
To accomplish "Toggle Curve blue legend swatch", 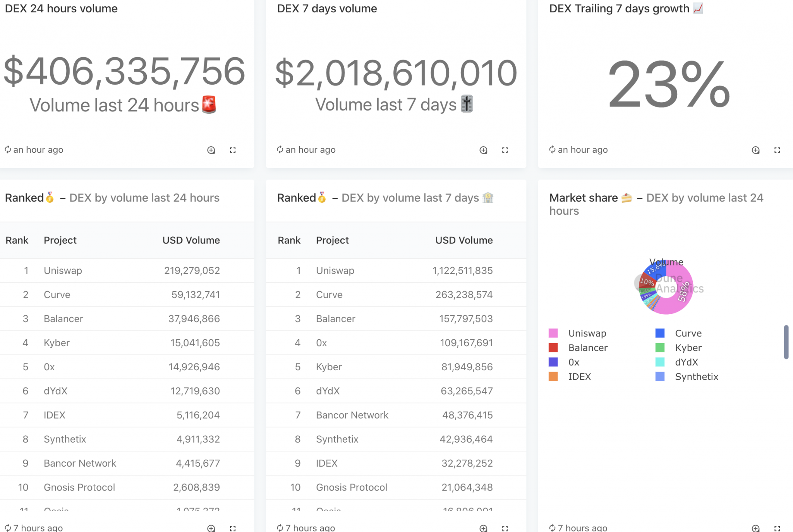I will 660,333.
